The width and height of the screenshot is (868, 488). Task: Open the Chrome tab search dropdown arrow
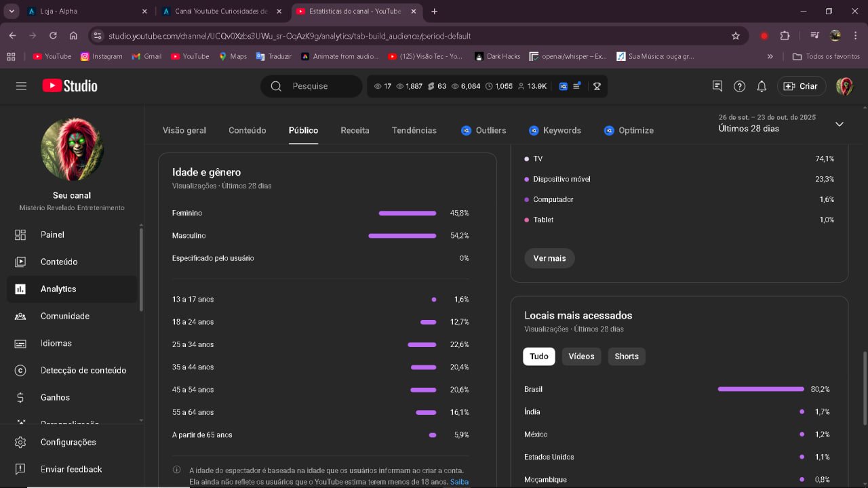coord(12,12)
